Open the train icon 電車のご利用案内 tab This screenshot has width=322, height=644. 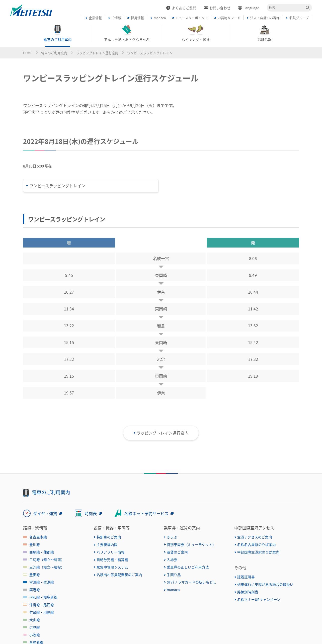point(58,34)
